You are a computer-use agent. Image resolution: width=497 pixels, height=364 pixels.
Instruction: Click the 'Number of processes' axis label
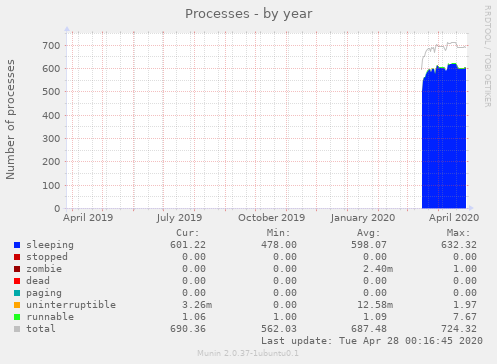coord(10,119)
